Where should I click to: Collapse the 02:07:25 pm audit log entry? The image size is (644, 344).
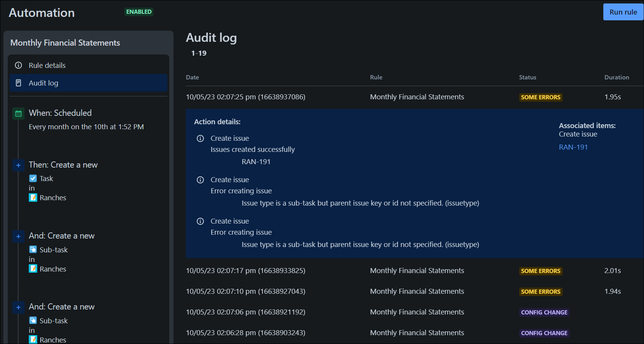(x=414, y=97)
